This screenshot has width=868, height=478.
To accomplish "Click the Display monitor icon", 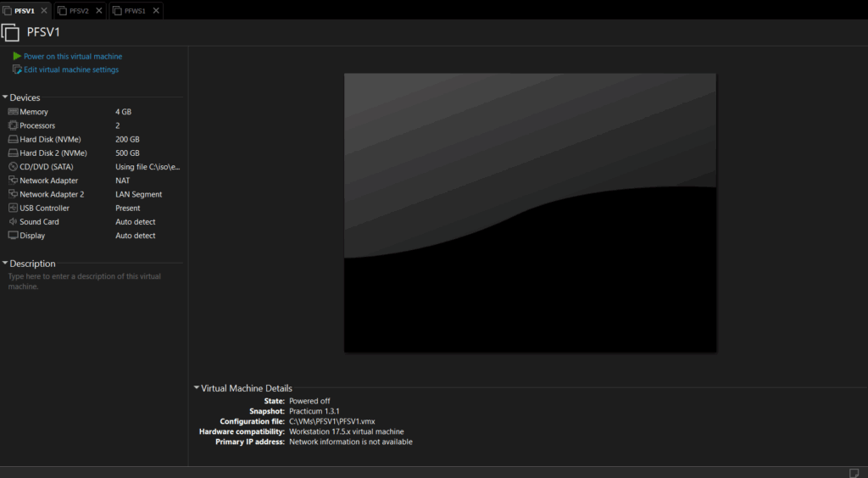I will point(13,236).
